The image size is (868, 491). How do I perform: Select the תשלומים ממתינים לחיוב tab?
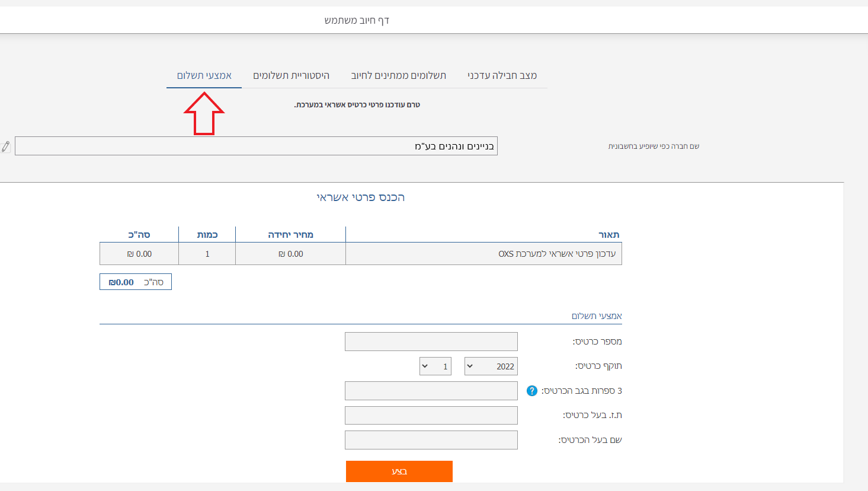[x=398, y=75]
